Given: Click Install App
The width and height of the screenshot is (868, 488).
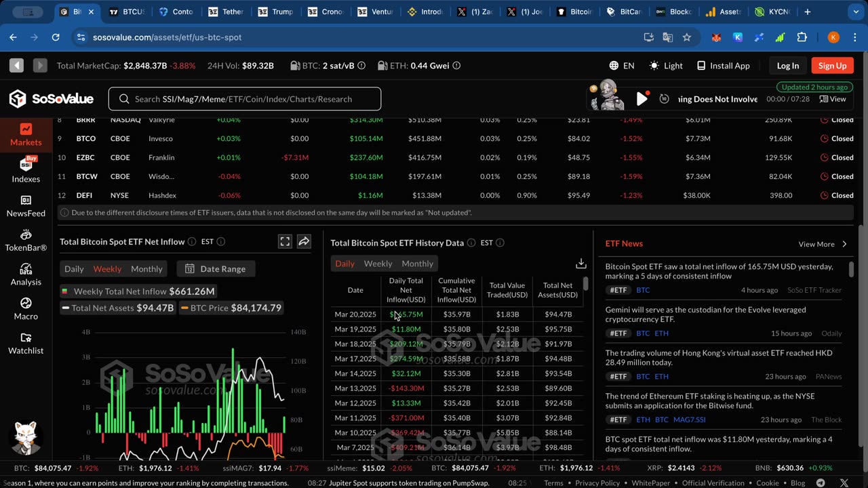Looking at the screenshot, I should coord(723,66).
